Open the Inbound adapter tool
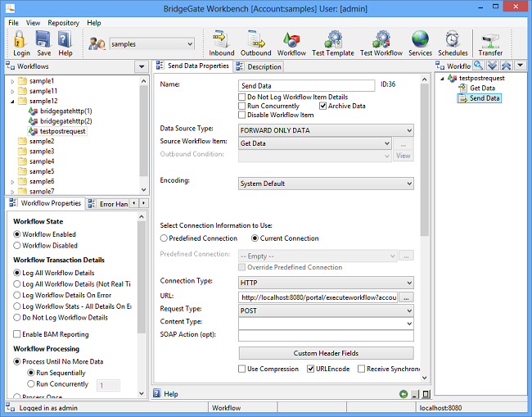The width and height of the screenshot is (532, 417). 221,43
